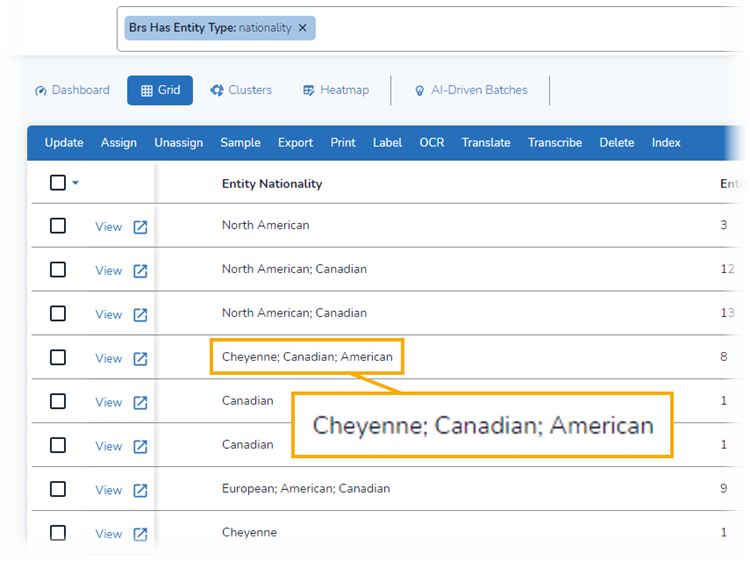Click the Dashboard gauge icon
The width and height of the screenshot is (750, 561).
point(41,91)
